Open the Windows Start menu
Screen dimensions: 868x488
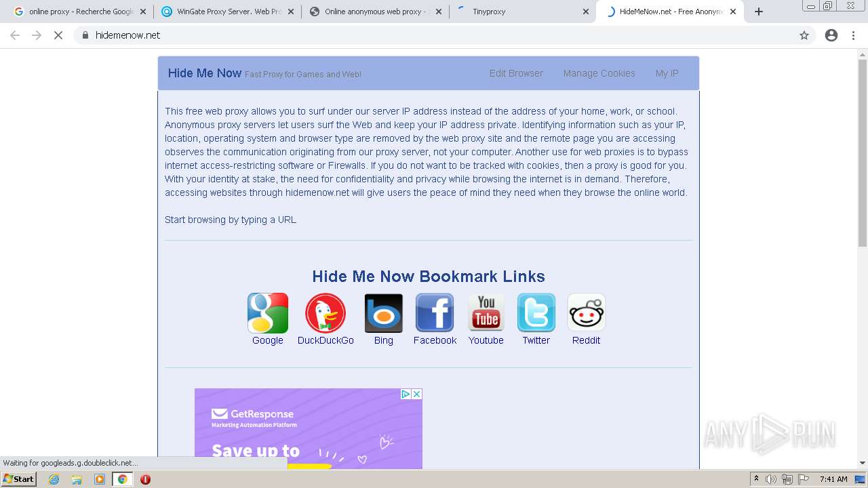tap(18, 479)
